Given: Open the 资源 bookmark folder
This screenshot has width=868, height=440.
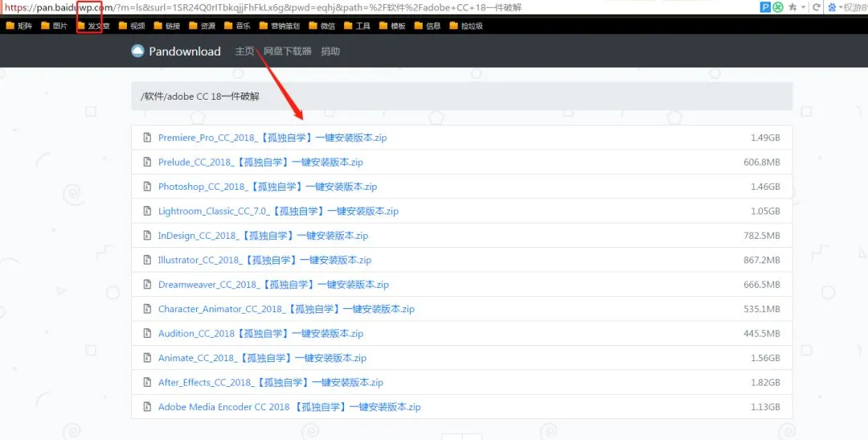Looking at the screenshot, I should [x=202, y=26].
